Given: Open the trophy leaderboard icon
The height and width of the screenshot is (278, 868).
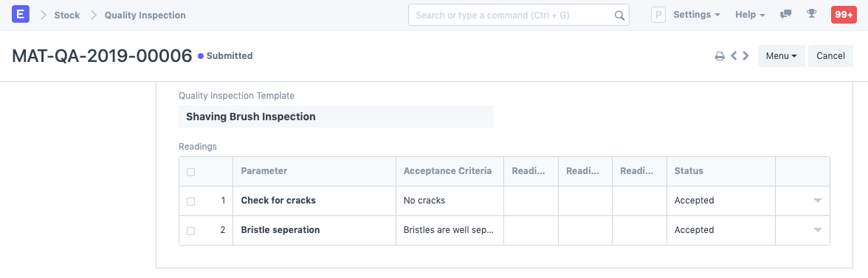Looking at the screenshot, I should (812, 14).
